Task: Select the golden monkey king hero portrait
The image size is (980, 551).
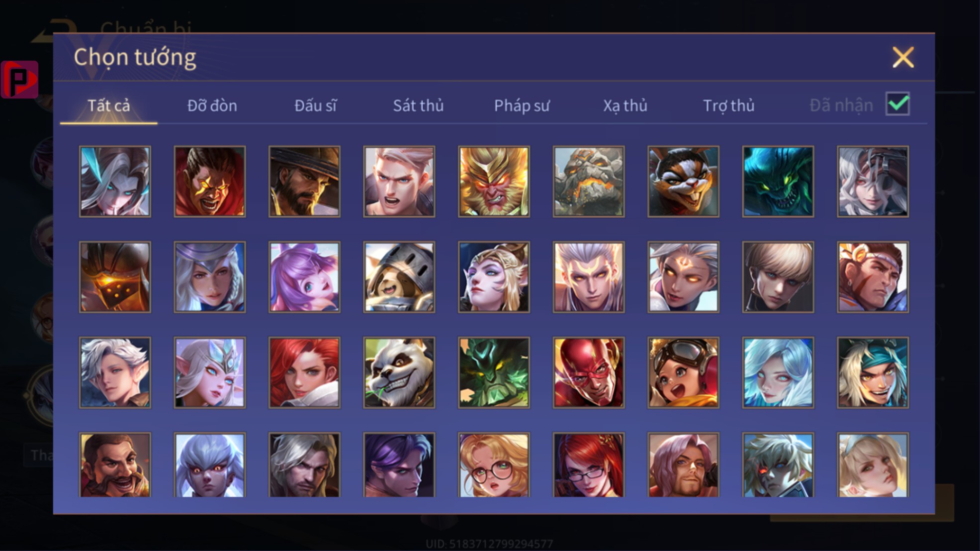Action: click(494, 182)
